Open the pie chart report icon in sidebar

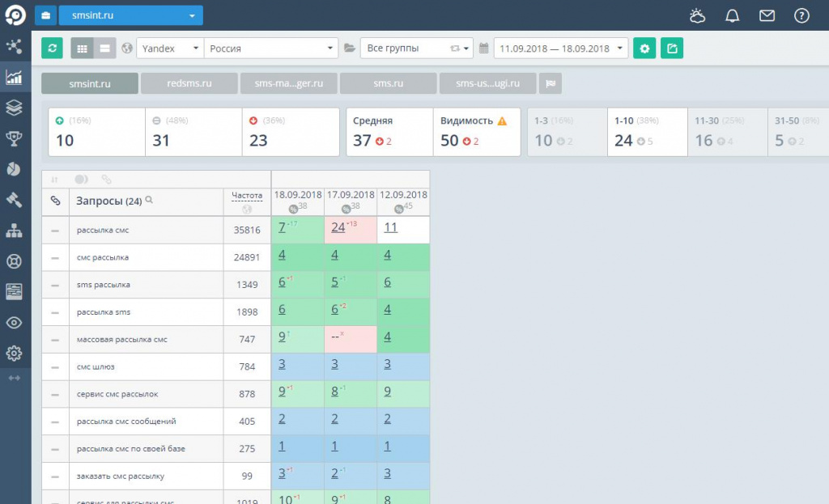pyautogui.click(x=15, y=169)
